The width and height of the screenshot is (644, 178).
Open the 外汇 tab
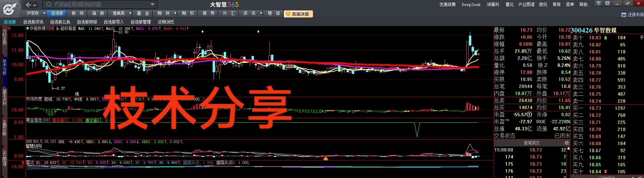(229, 13)
